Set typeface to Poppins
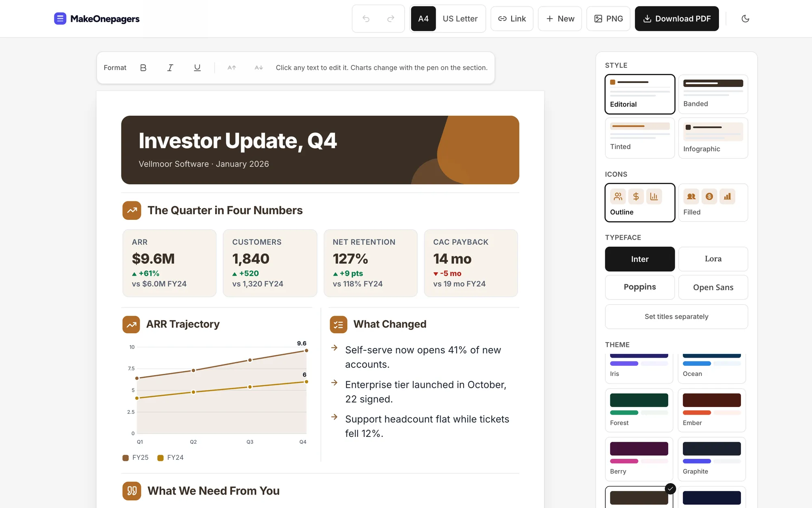Image resolution: width=812 pixels, height=508 pixels. coord(640,287)
